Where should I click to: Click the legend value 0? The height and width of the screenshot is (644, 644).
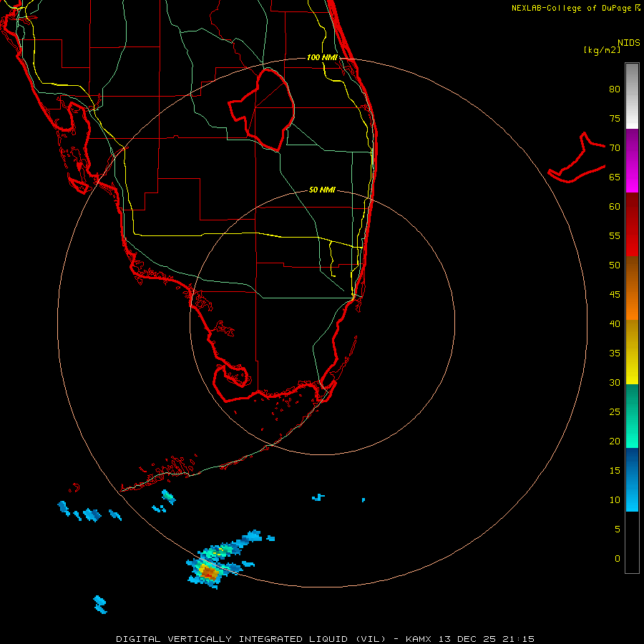[x=618, y=559]
